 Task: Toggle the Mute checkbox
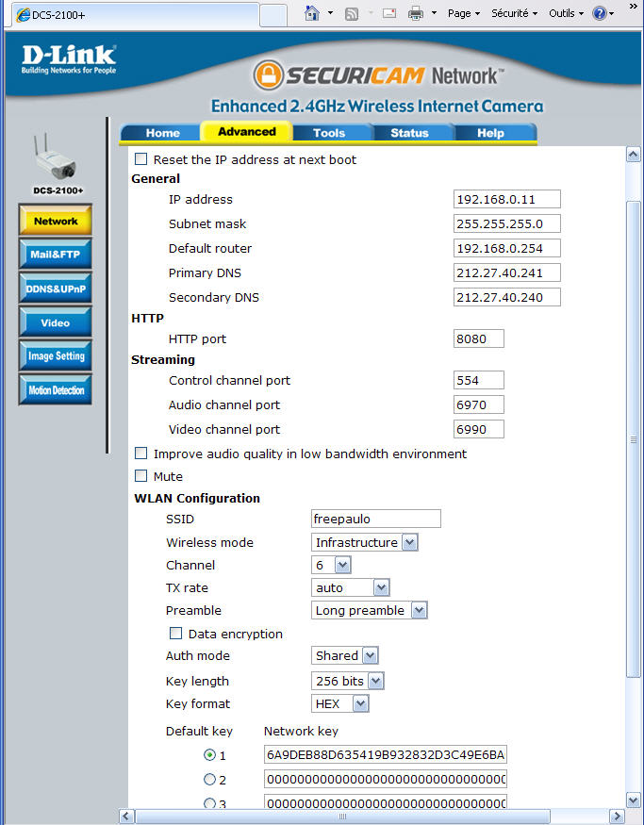tap(141, 475)
